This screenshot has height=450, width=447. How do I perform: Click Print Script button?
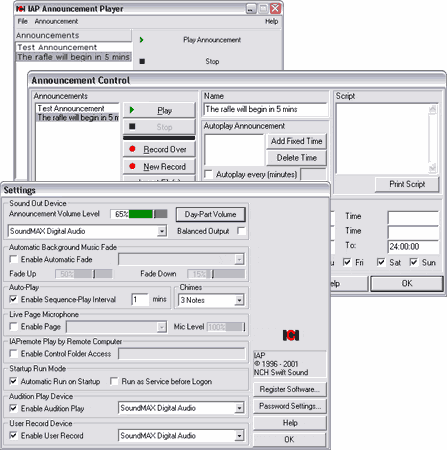point(407,184)
